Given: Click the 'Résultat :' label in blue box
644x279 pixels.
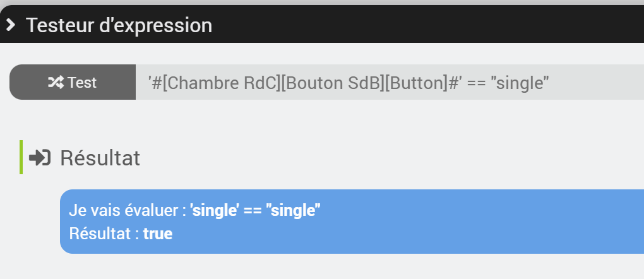Looking at the screenshot, I should click(x=104, y=234).
